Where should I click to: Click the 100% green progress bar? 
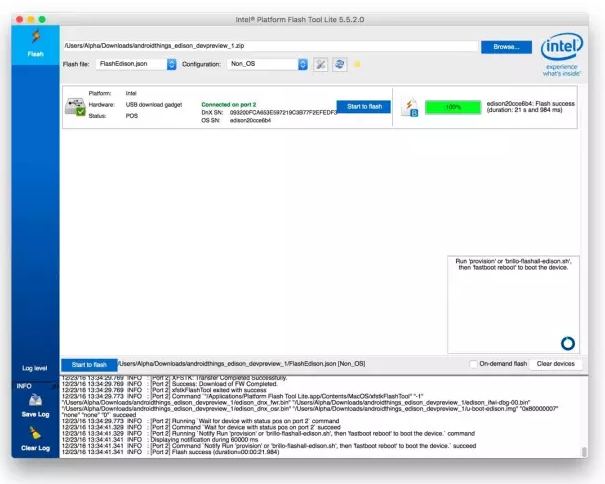click(x=453, y=105)
